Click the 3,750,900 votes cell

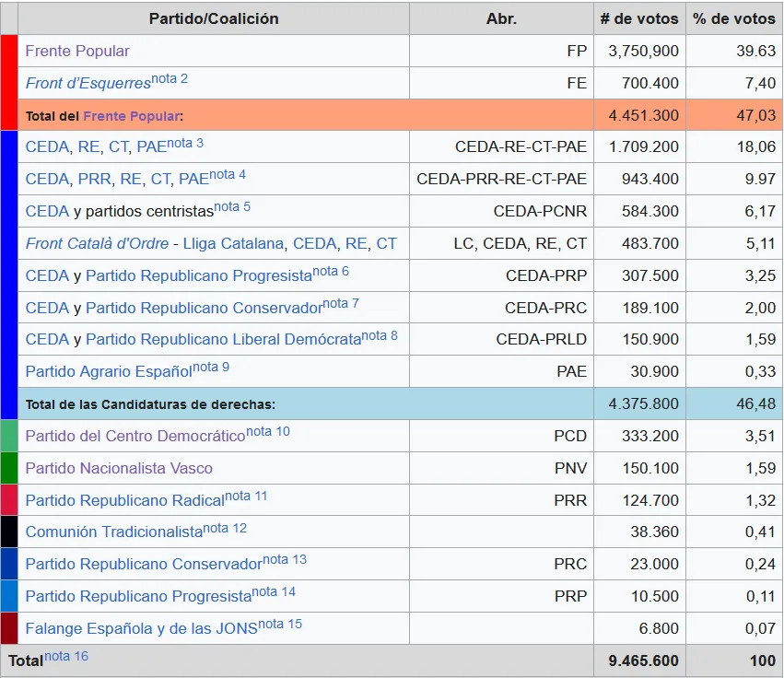pyautogui.click(x=639, y=51)
